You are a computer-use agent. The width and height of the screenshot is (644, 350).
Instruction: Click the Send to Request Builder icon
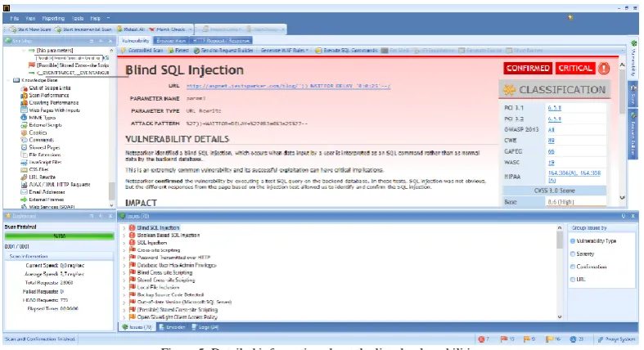tap(196, 51)
